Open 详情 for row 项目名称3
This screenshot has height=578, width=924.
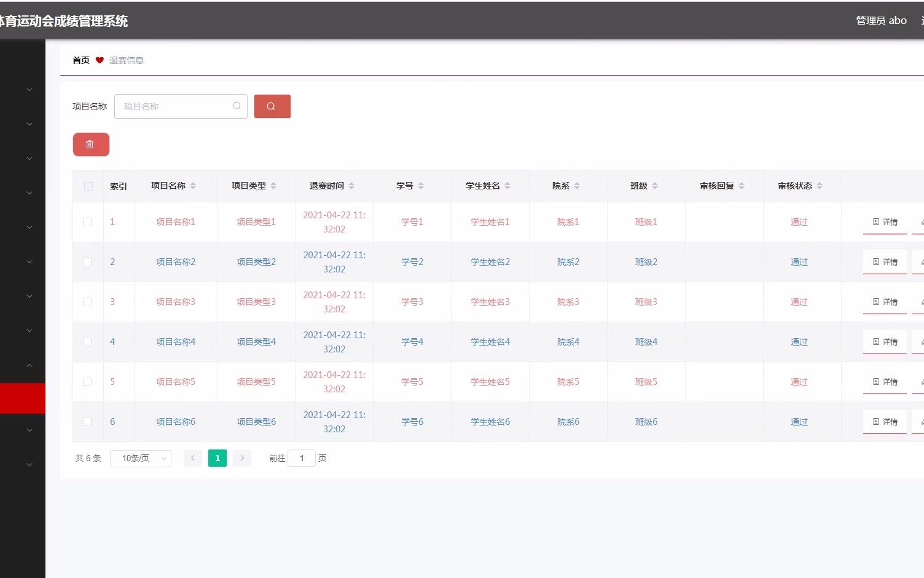click(x=885, y=302)
